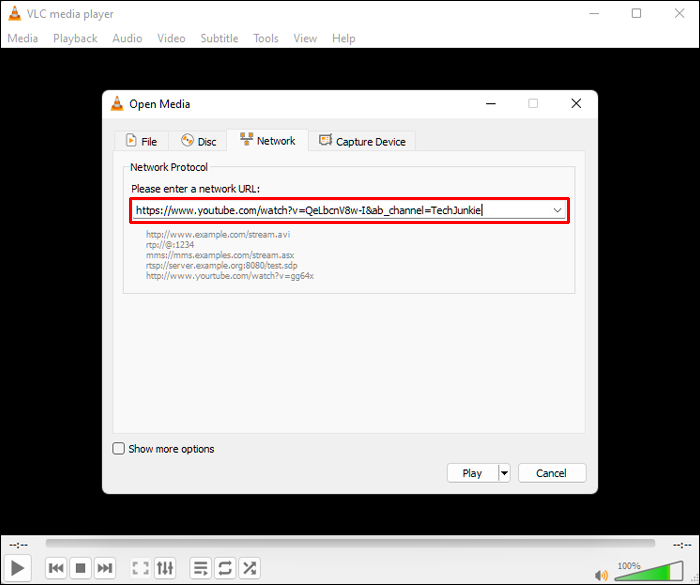This screenshot has height=585, width=700.
Task: Expand the URL history dropdown arrow
Action: tap(557, 210)
